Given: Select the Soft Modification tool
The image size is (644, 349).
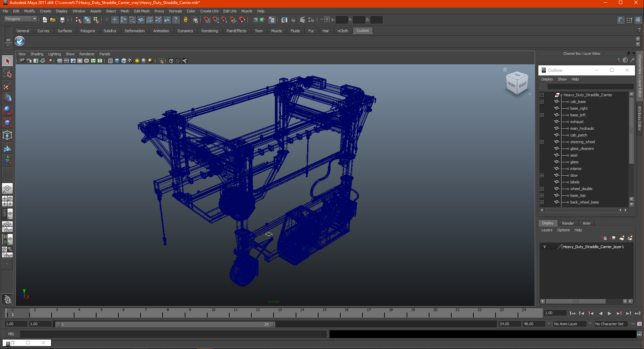Looking at the screenshot, I should [7, 148].
